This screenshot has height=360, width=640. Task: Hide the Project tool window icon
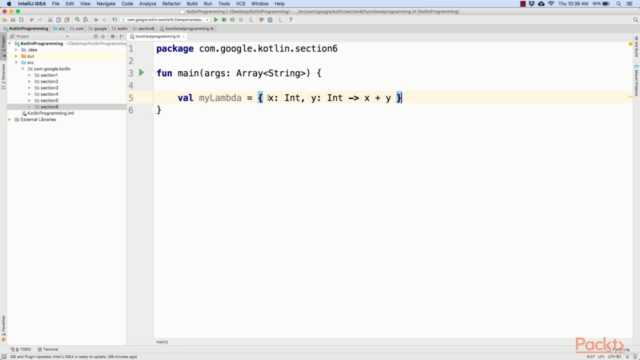(x=122, y=36)
